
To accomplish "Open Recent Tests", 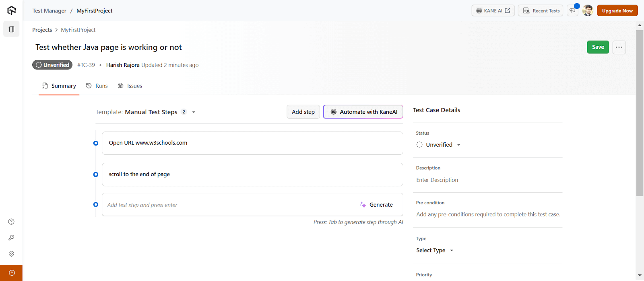I will [541, 10].
